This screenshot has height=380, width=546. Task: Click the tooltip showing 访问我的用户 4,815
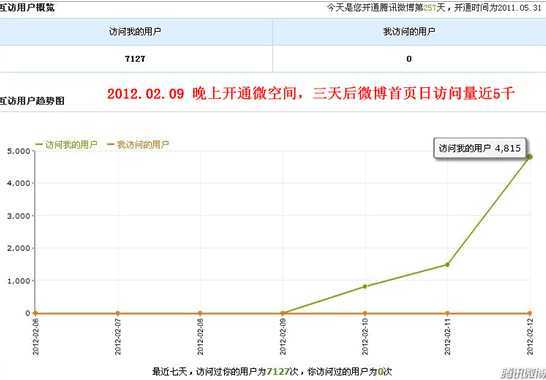coord(479,148)
